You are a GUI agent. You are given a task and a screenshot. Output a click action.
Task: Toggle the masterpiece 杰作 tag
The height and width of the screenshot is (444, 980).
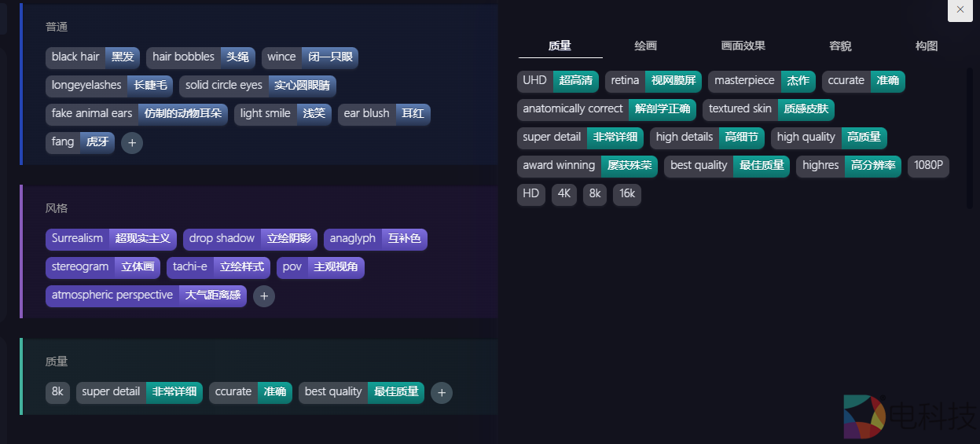761,81
